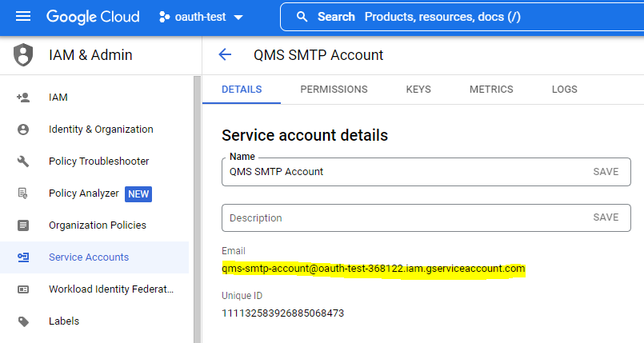This screenshot has height=343, width=644.
Task: Click the Google Cloud logo
Action: (x=93, y=17)
